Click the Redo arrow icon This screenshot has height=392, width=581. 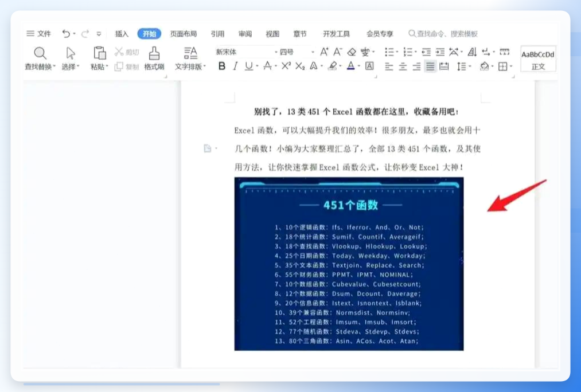(x=85, y=34)
